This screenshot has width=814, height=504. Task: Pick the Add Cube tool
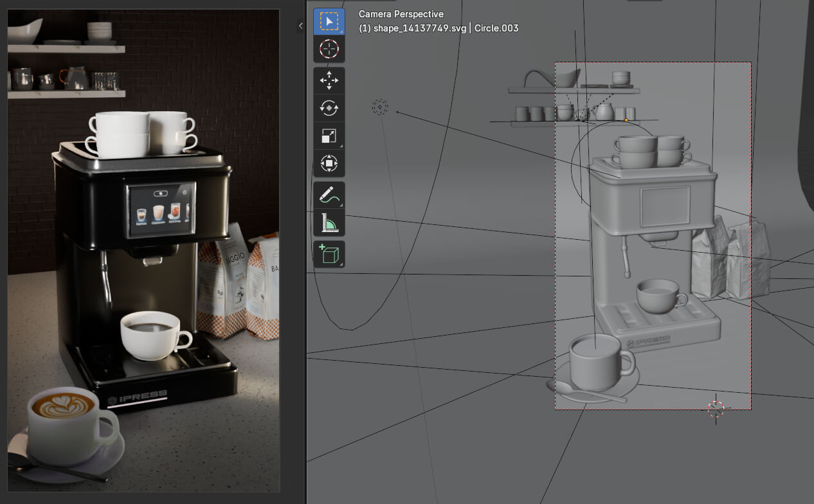tap(329, 255)
